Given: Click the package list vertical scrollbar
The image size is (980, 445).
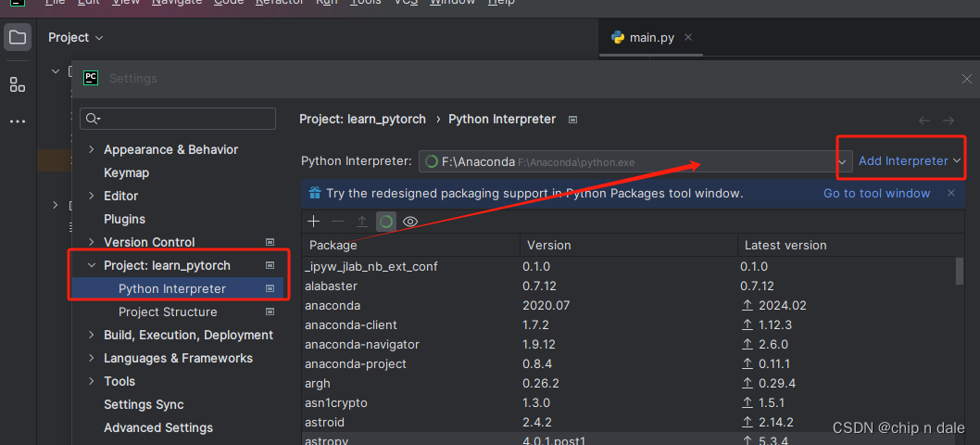Looking at the screenshot, I should [x=960, y=272].
